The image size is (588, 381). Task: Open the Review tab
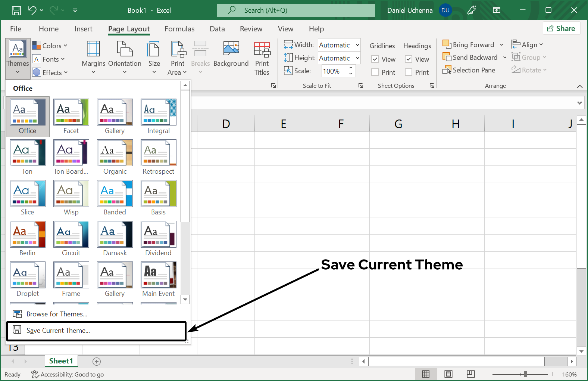(251, 29)
